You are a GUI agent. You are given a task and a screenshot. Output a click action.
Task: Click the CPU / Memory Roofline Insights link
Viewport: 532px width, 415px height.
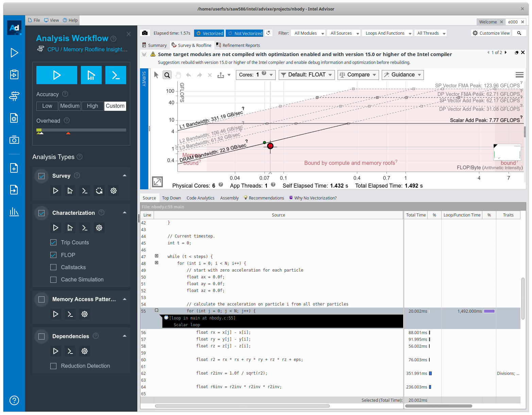[87, 49]
